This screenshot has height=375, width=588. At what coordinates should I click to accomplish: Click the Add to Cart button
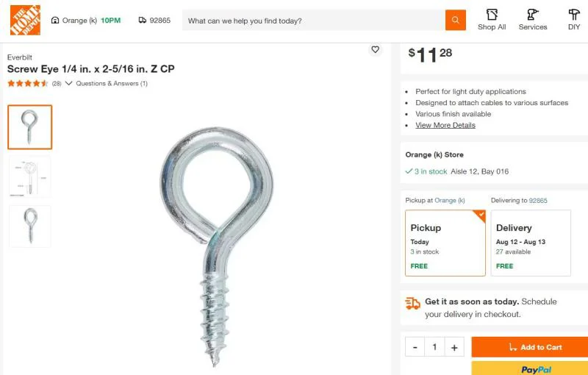pyautogui.click(x=529, y=347)
